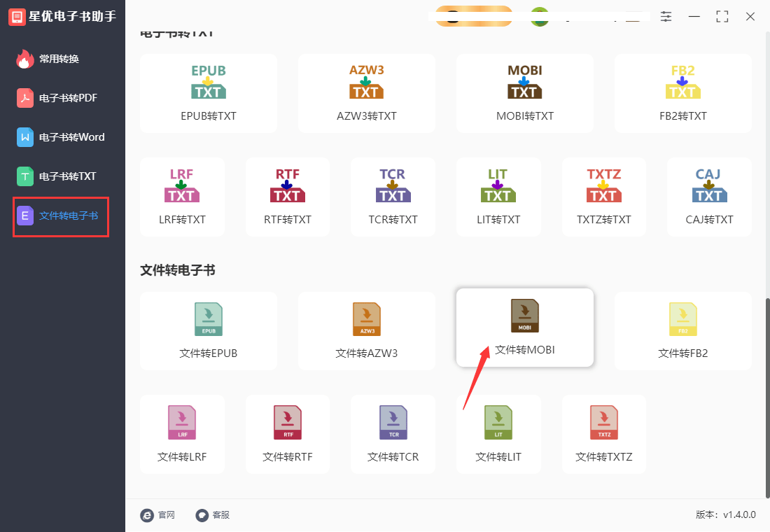Select the 文件转TXTZ converter
Viewport: 770px width, 532px height.
tap(603, 434)
